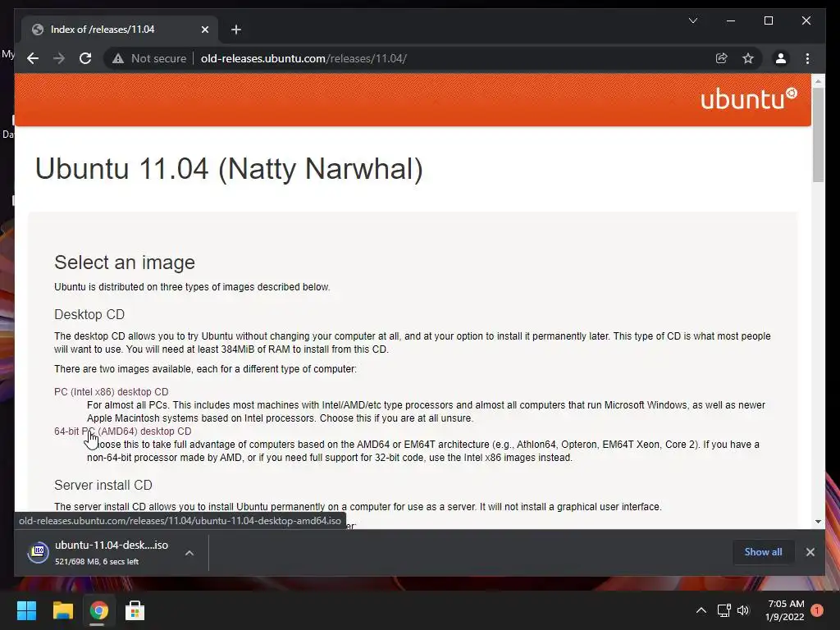Close the downloads bar
The image size is (840, 630).
click(x=810, y=552)
